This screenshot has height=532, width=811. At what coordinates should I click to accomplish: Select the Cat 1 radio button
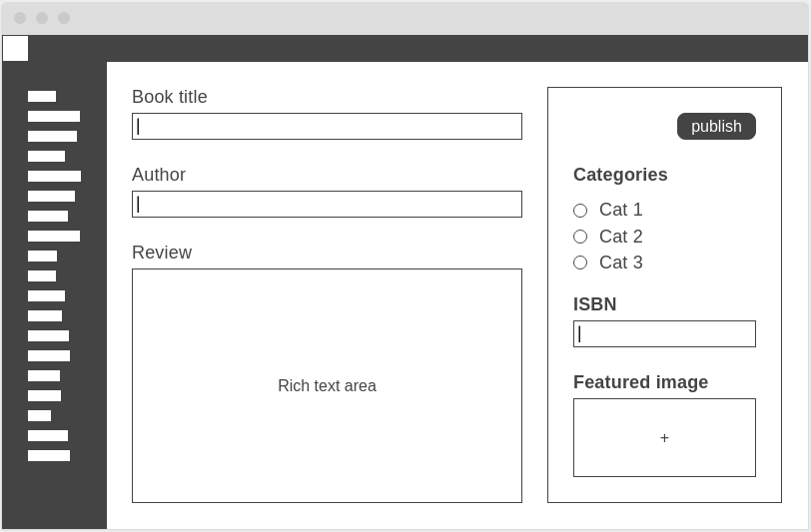[x=580, y=211]
